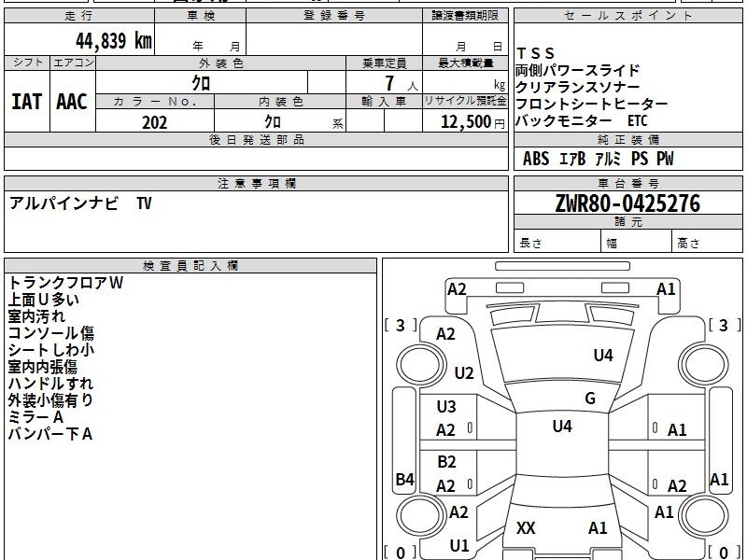Viewport: 747px width, 560px height.
Task: Click the 輸入車 header
Action: pos(384,102)
